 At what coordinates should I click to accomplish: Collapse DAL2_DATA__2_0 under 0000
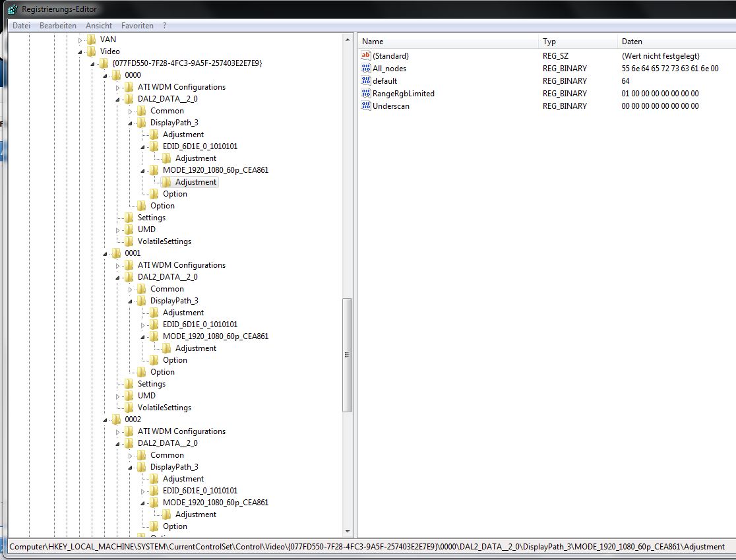tap(118, 100)
